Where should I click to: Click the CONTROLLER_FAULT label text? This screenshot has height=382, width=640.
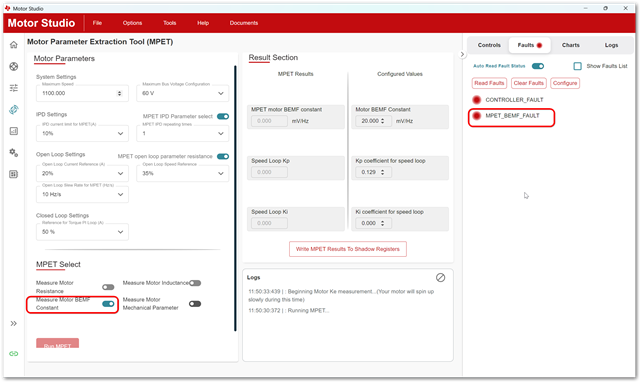point(514,100)
